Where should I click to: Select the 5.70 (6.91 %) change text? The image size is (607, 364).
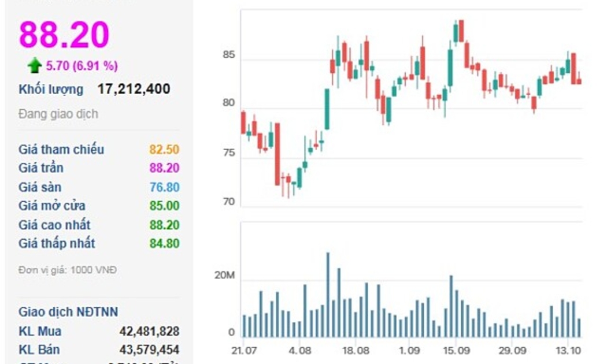pyautogui.click(x=82, y=66)
